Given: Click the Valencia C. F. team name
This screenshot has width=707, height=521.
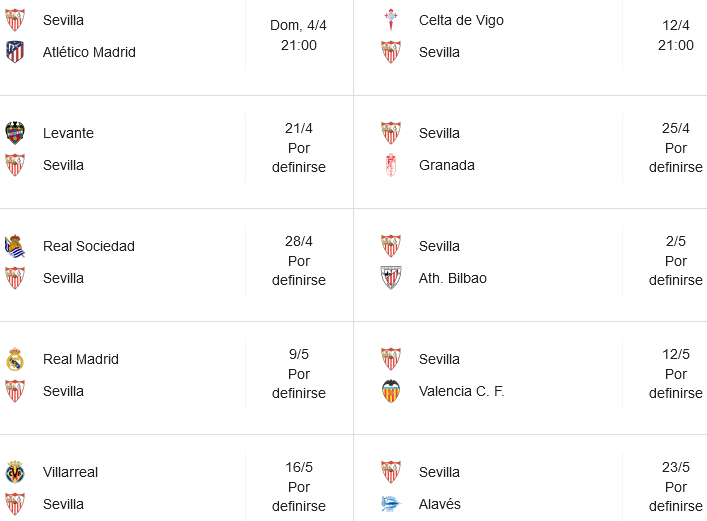Looking at the screenshot, I should [462, 391].
